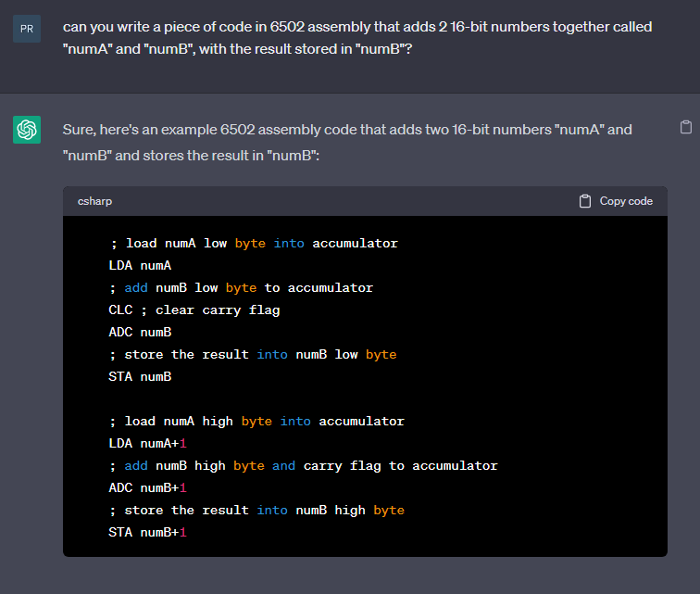Image resolution: width=700 pixels, height=594 pixels.
Task: Click the "STA numB" instruction line
Action: 140,377
